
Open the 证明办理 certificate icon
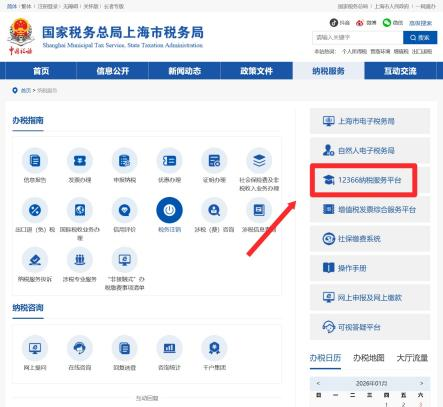pyautogui.click(x=214, y=161)
